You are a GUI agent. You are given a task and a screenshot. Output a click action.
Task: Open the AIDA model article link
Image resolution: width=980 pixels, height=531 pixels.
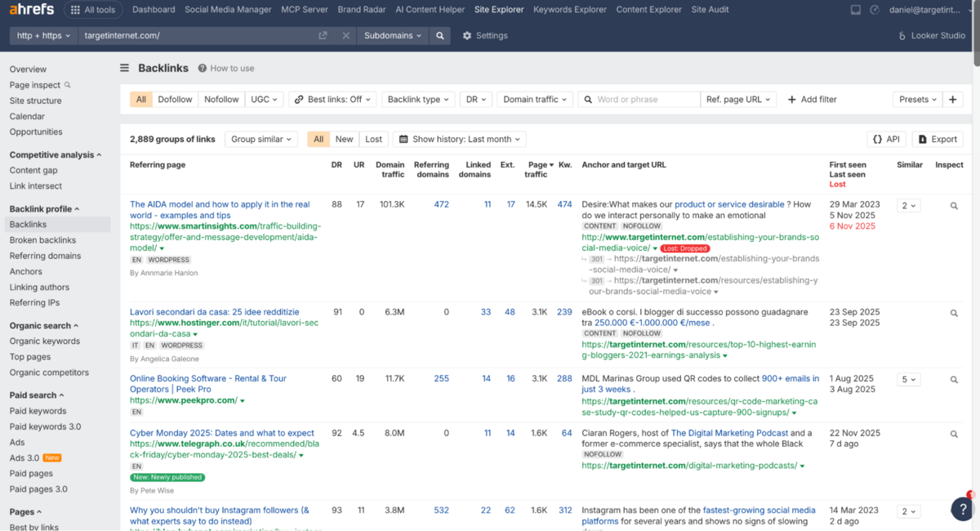[220, 210]
